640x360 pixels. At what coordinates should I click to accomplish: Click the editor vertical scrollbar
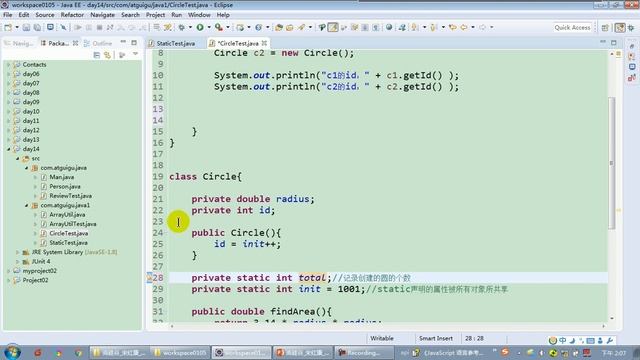(611, 163)
